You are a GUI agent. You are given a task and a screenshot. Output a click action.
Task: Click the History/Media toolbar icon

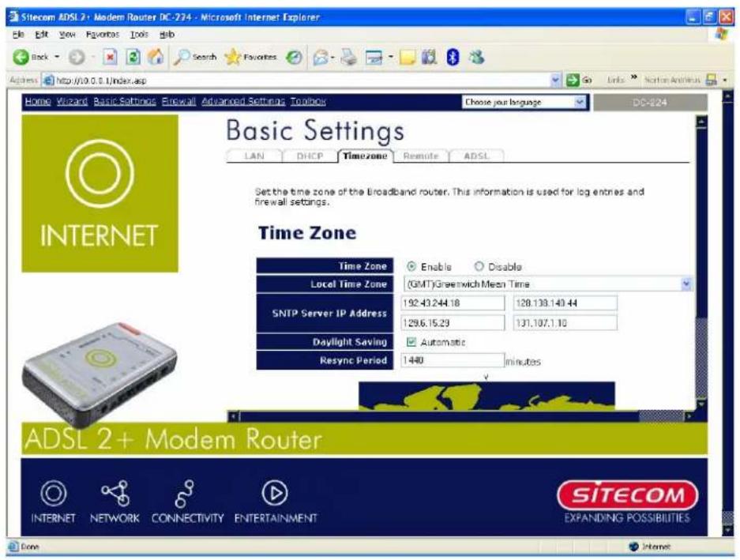click(x=294, y=57)
